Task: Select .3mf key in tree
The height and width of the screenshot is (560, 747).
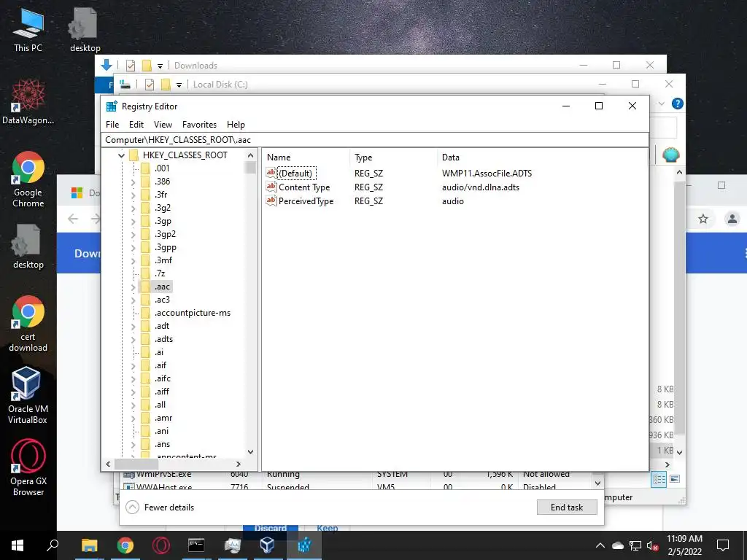Action: 163,260
